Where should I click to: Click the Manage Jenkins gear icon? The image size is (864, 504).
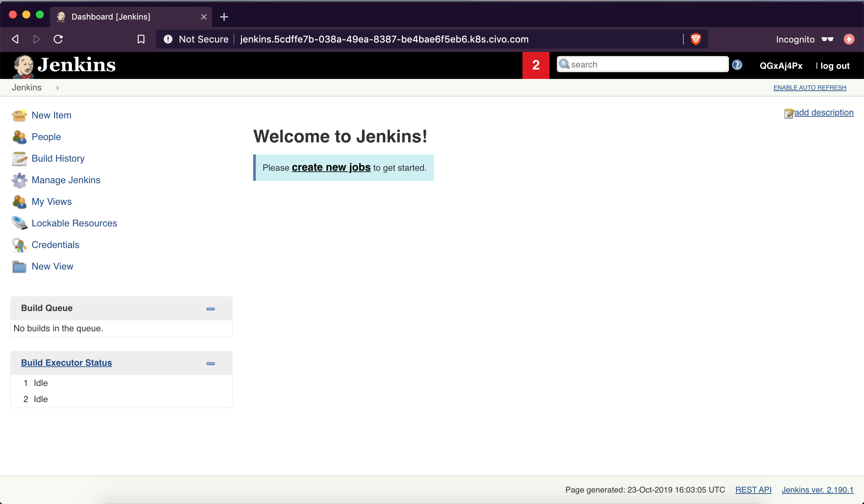19,180
